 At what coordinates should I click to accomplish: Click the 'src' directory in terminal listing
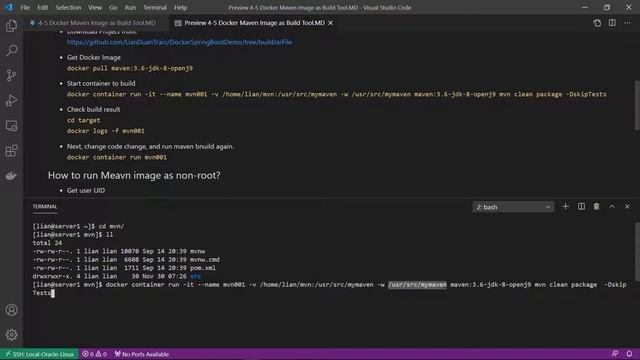[x=196, y=276]
